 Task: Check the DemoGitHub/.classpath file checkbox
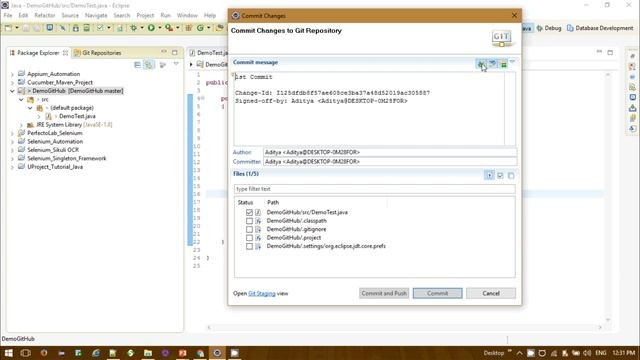[x=249, y=221]
